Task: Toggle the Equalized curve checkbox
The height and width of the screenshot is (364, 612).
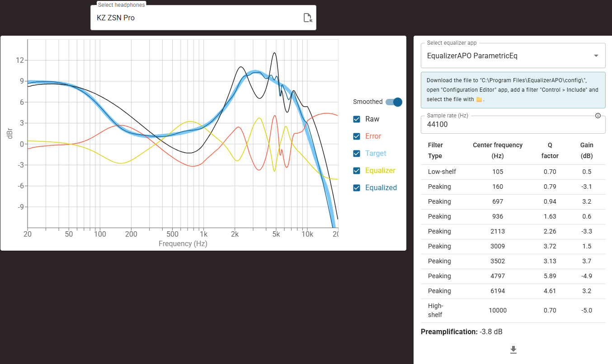Action: [x=357, y=188]
